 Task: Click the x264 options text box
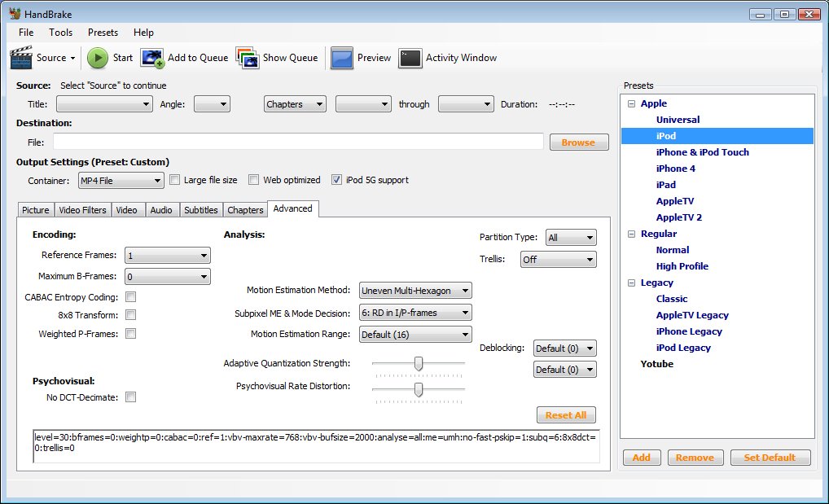(x=316, y=446)
